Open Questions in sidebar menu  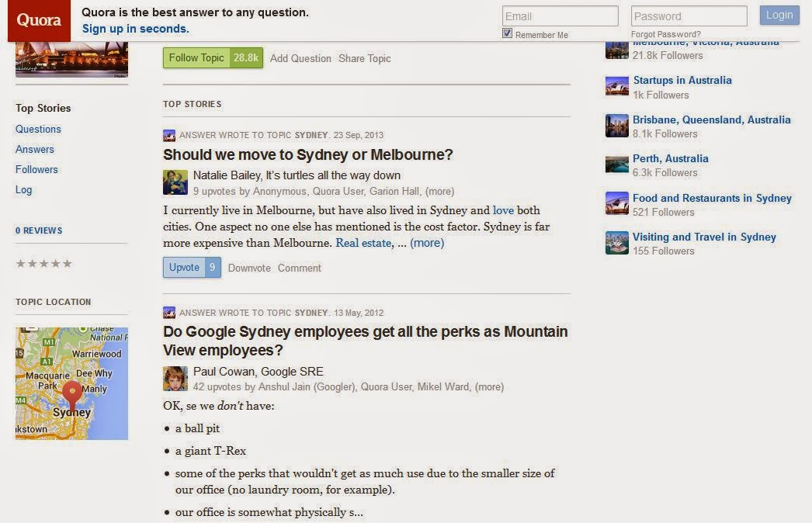click(x=38, y=129)
